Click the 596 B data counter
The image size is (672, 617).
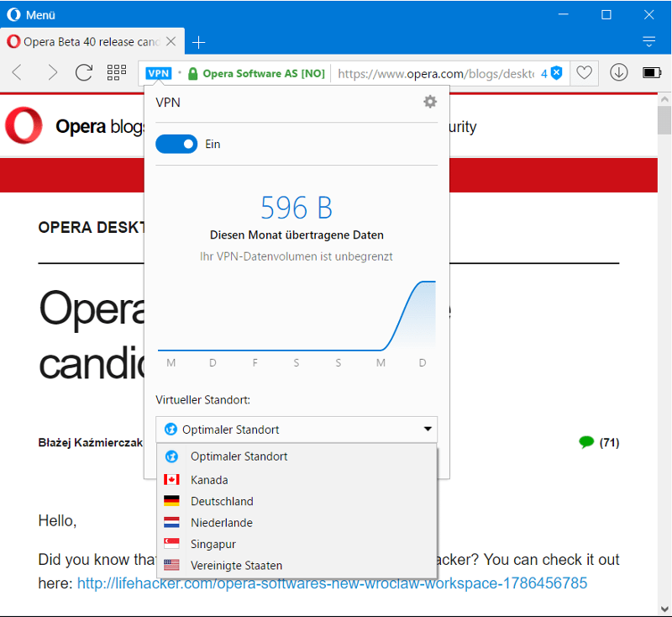[297, 208]
